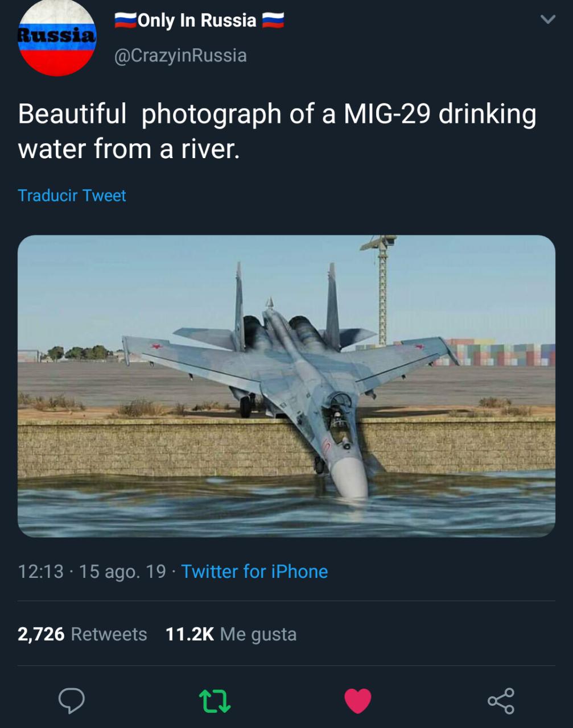This screenshot has width=573, height=728.
Task: Select the MIG-29 tweet text
Action: coord(277,131)
